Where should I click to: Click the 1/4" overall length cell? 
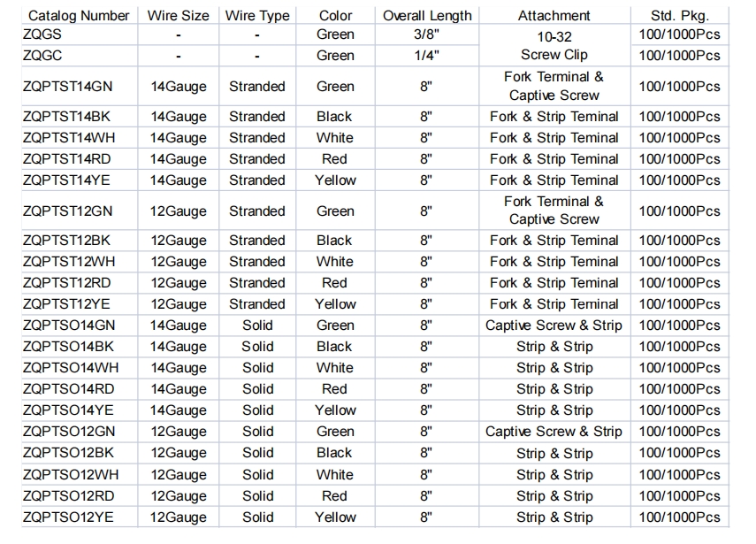point(427,55)
